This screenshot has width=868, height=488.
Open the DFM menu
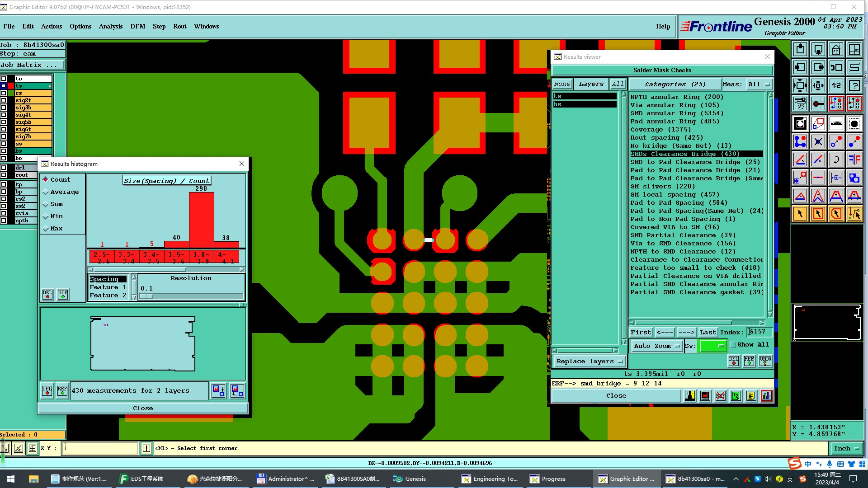click(x=137, y=26)
